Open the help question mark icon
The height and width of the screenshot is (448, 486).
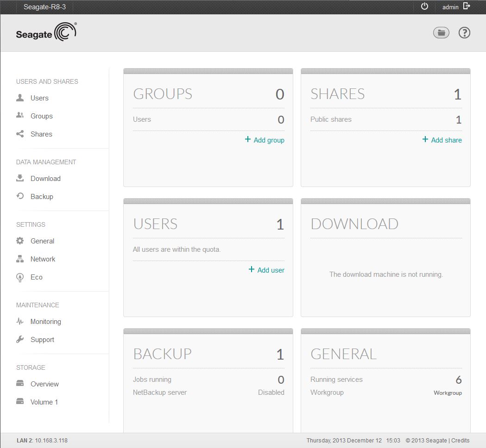click(464, 32)
